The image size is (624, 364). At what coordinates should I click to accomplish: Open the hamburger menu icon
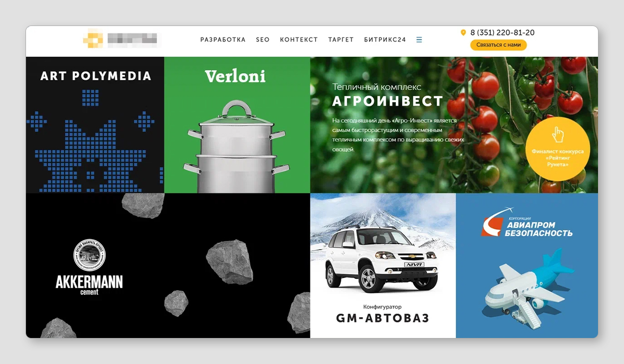(419, 40)
